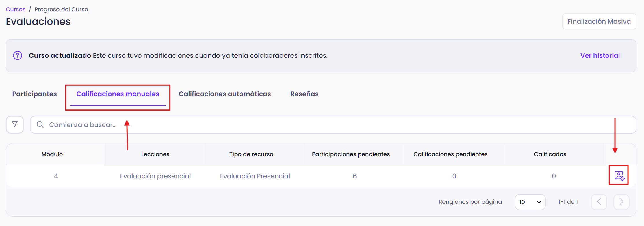Go to Progreso del Curso breadcrumb
The height and width of the screenshot is (226, 644).
tap(61, 9)
